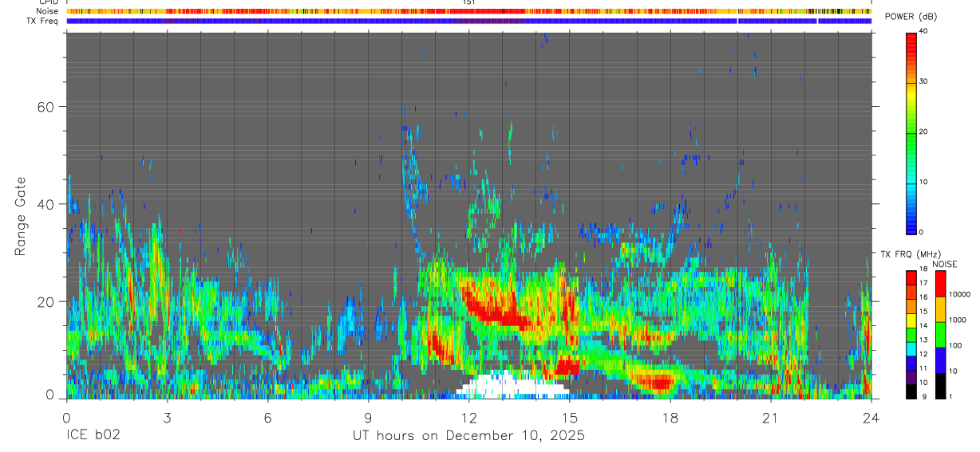
Task: Click the '12' tick on the UT hours axis
Action: pos(469,417)
